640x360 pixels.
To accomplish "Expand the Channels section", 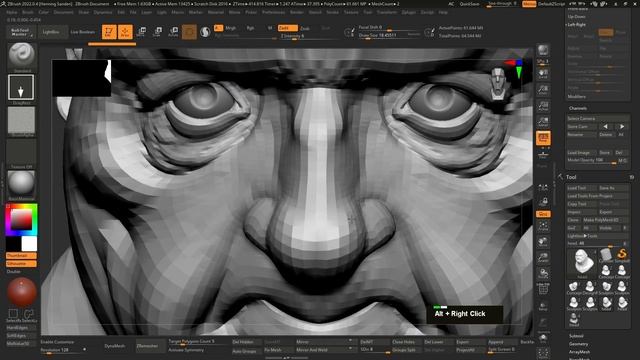I will point(578,108).
